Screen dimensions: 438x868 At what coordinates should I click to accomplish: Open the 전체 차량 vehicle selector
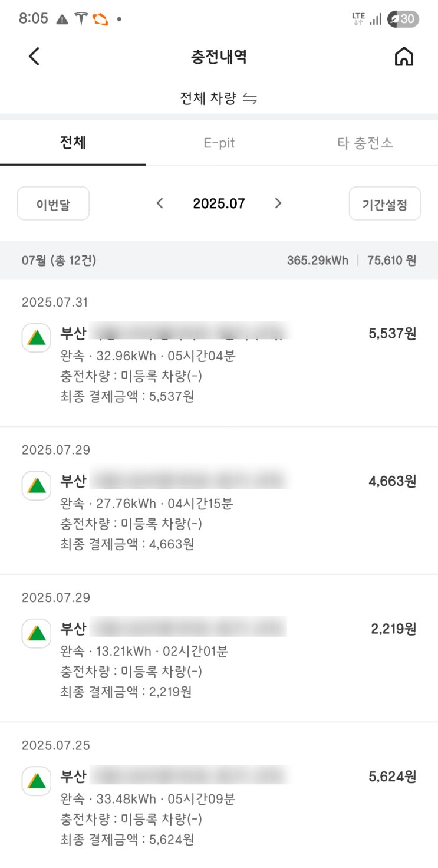pyautogui.click(x=209, y=98)
